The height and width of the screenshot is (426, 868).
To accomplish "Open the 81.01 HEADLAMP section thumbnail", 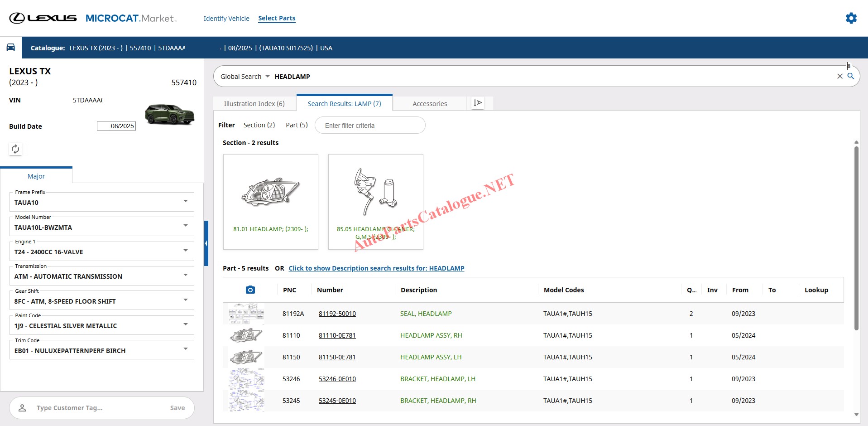I will point(270,202).
